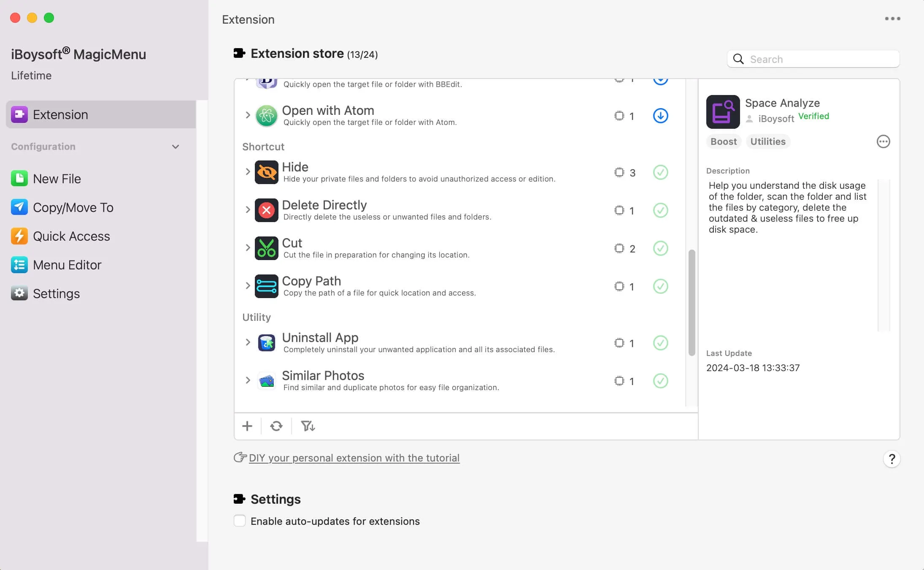Refresh the extension list
Screen dimensions: 924x570
[276, 426]
